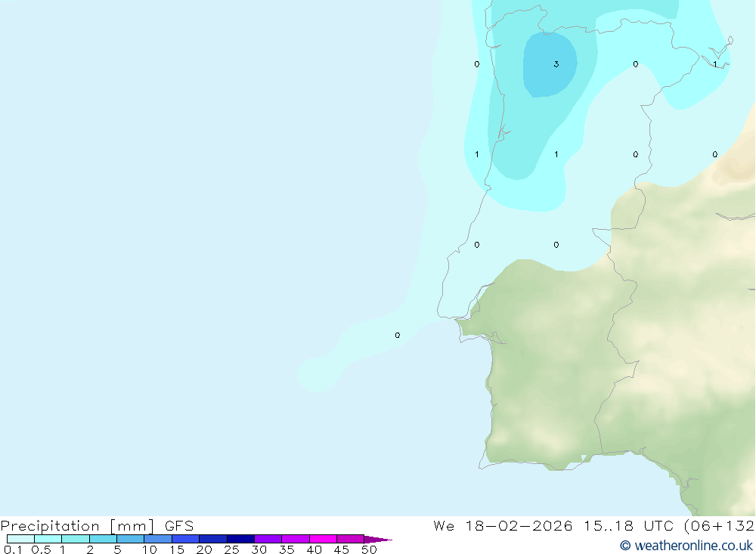Click the precipitation value "3" on the map
756x554 pixels.
(556, 64)
